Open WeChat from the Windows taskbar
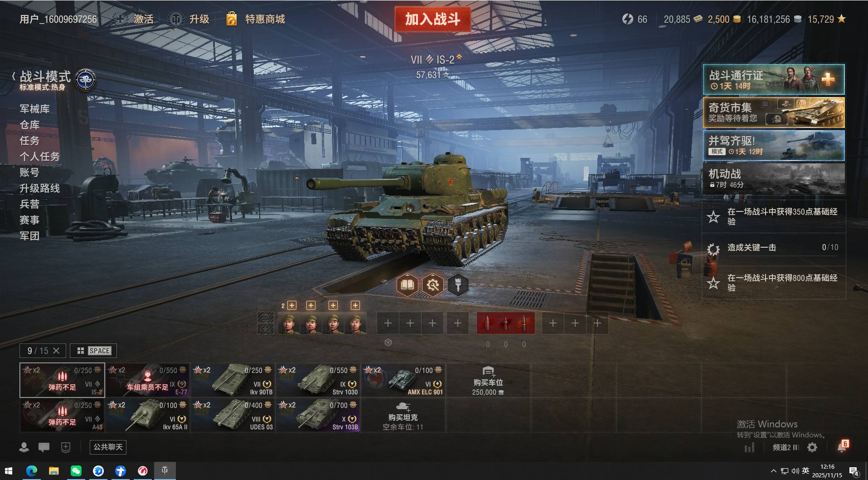 tap(76, 471)
